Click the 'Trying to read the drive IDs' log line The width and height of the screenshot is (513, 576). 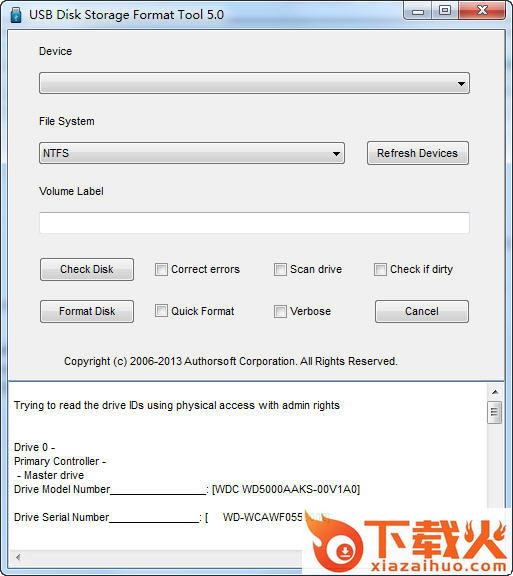177,405
